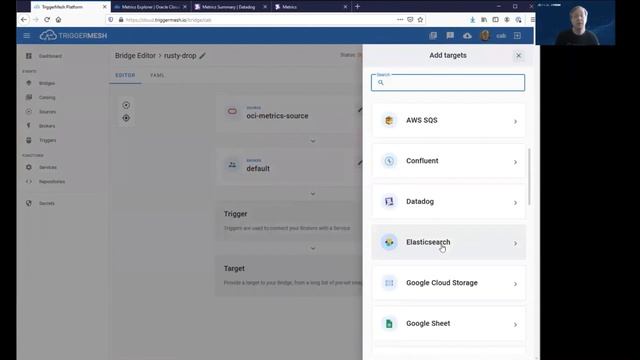
Task: Click down chevron below oci-metrics-source
Action: [x=313, y=141]
